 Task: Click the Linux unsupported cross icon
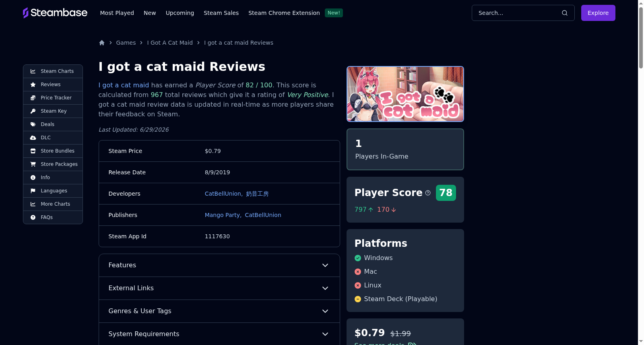(358, 285)
